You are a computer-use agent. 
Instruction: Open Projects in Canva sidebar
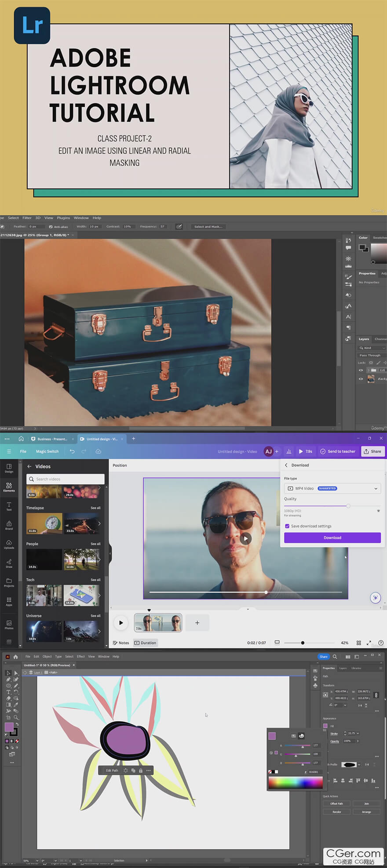click(x=9, y=582)
